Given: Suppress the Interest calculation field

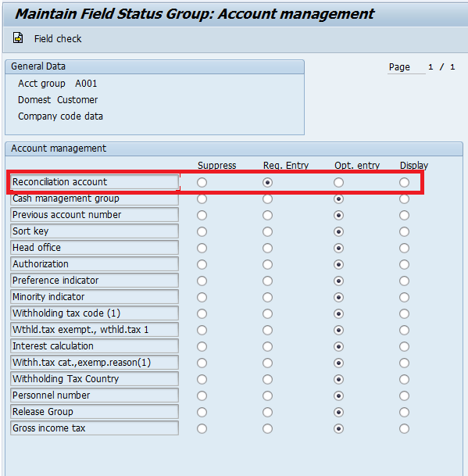Looking at the screenshot, I should (202, 346).
